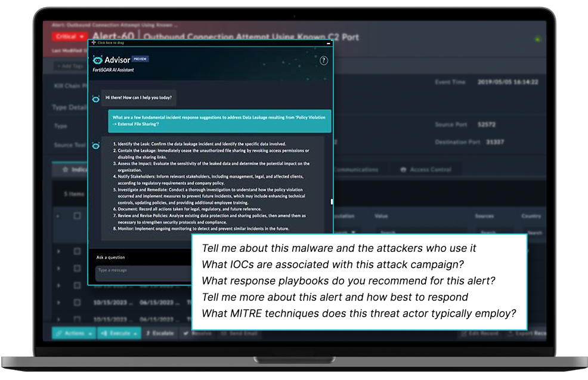Click the Resolve button
The width and height of the screenshot is (588, 380).
[x=198, y=333]
